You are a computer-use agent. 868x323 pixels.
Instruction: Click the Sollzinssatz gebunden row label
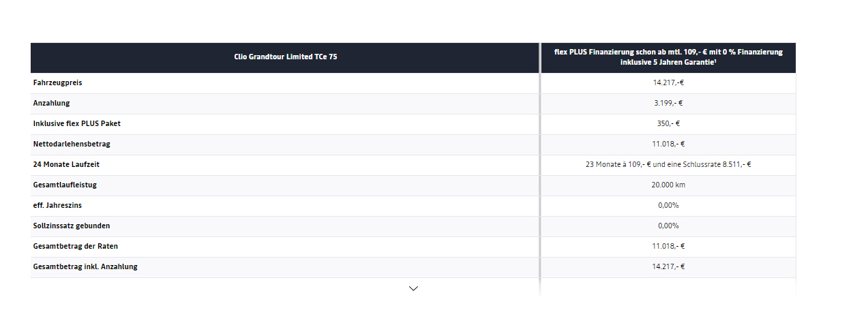pyautogui.click(x=71, y=226)
